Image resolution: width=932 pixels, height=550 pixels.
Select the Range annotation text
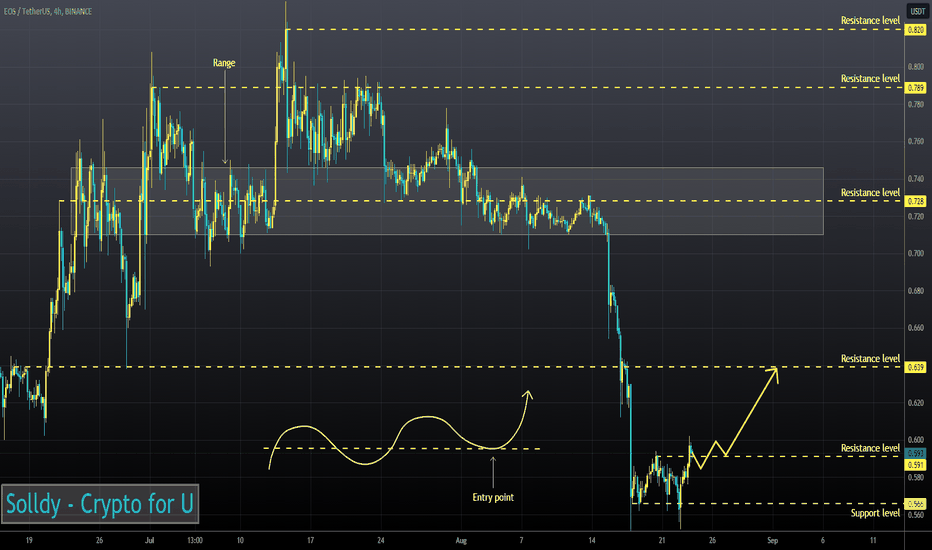(224, 62)
